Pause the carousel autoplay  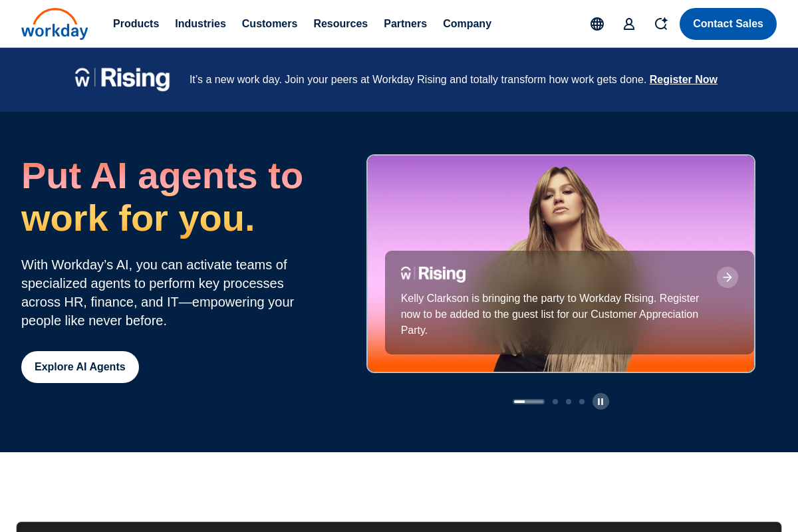tap(600, 402)
